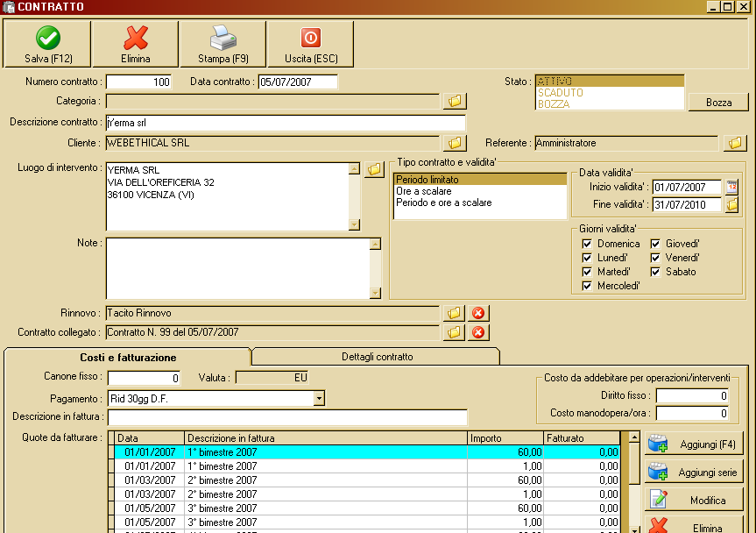756x533 pixels.
Task: Click the Canone fisso field
Action: pyautogui.click(x=145, y=378)
